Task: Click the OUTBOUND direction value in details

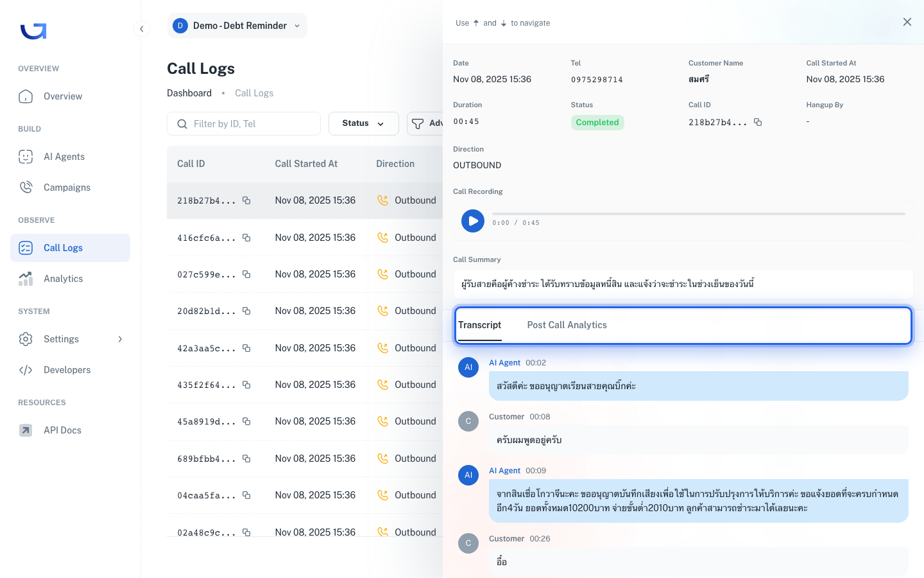Action: [477, 165]
